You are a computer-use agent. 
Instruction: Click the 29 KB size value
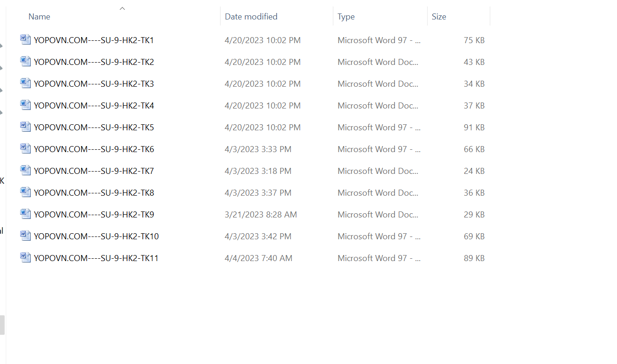pyautogui.click(x=474, y=215)
